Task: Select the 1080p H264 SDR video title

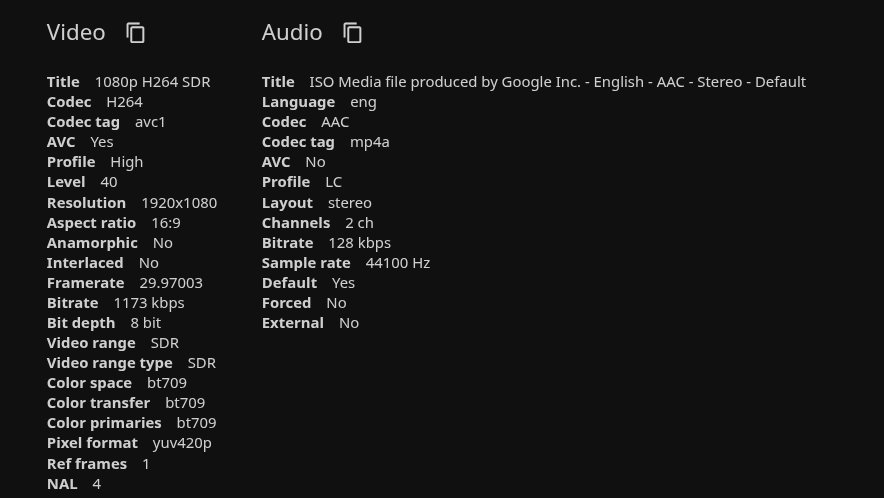Action: click(x=152, y=82)
